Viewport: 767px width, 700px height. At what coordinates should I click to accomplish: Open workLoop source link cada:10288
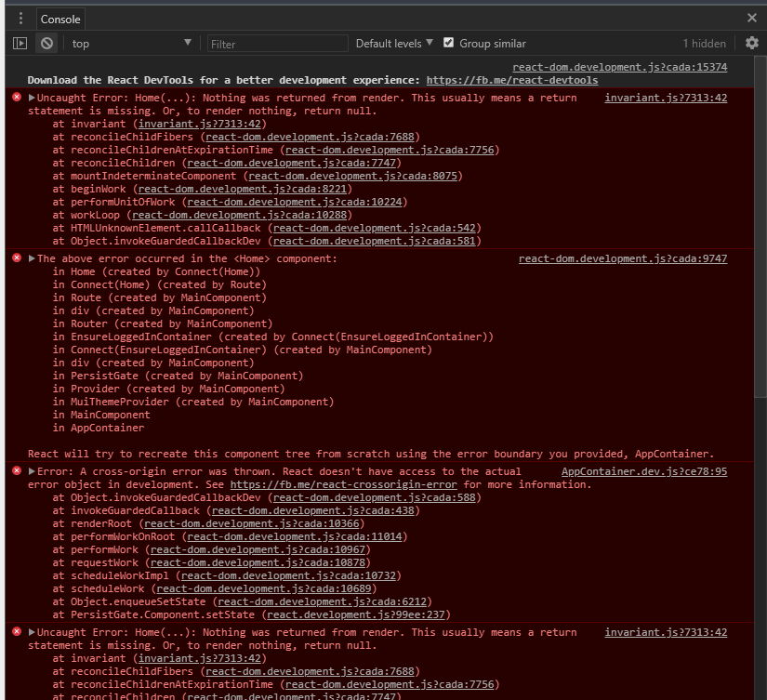pos(239,216)
